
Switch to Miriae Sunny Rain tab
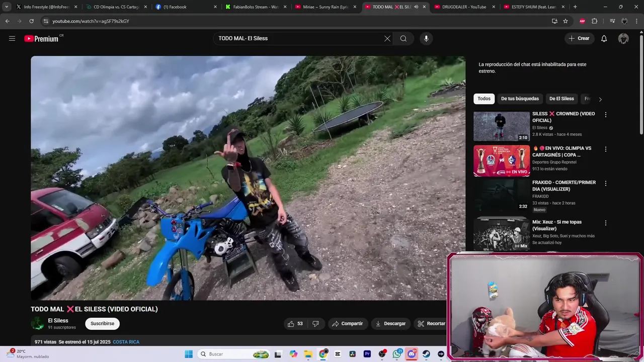(326, 7)
